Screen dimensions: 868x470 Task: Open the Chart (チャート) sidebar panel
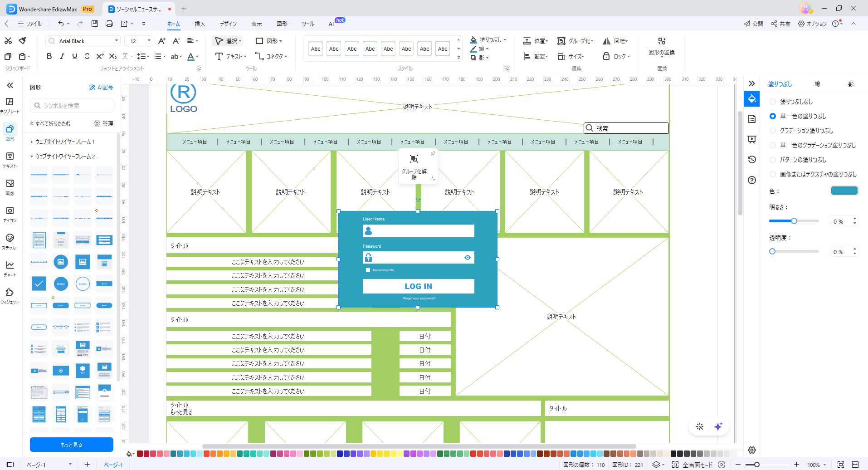click(10, 268)
